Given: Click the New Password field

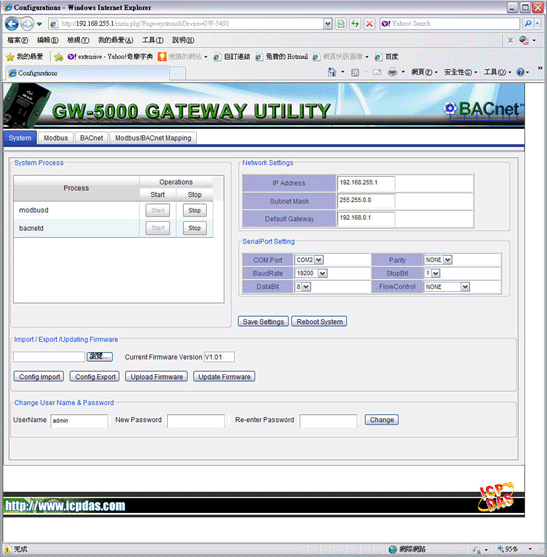Looking at the screenshot, I should [196, 420].
